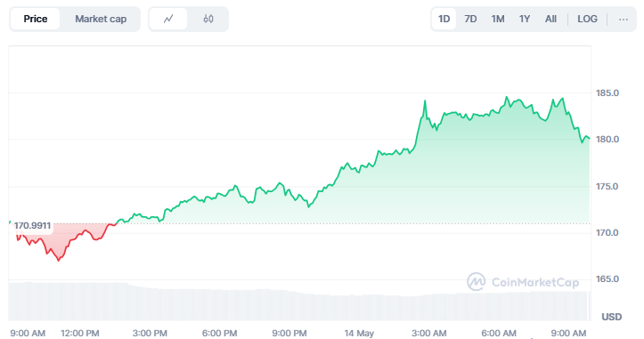Click the 14 May date axis label
The width and height of the screenshot is (644, 339).
click(x=359, y=333)
